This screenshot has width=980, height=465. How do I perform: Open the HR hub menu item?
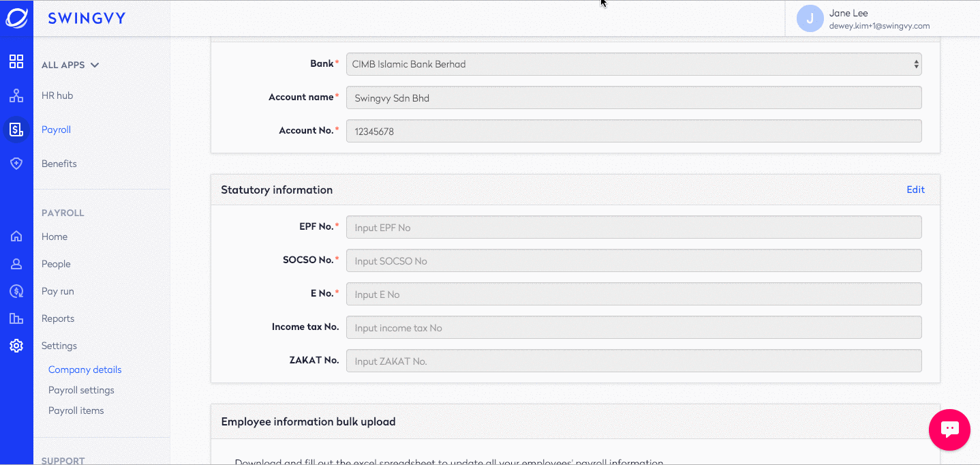[x=57, y=95]
